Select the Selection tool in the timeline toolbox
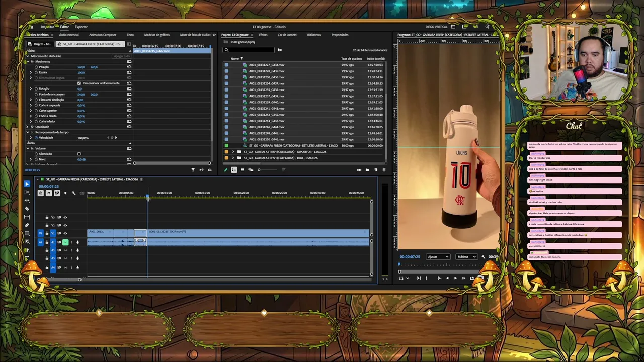644x362 pixels. point(27,184)
